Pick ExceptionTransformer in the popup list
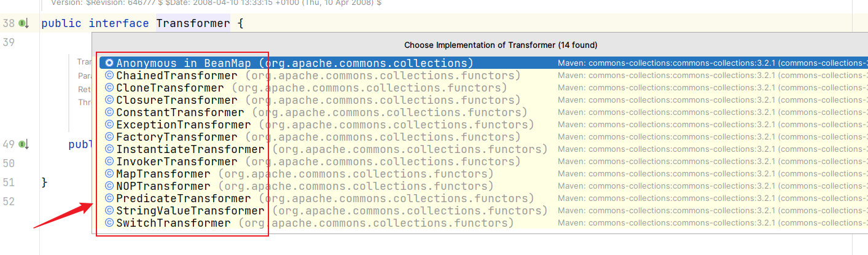 click(x=183, y=125)
